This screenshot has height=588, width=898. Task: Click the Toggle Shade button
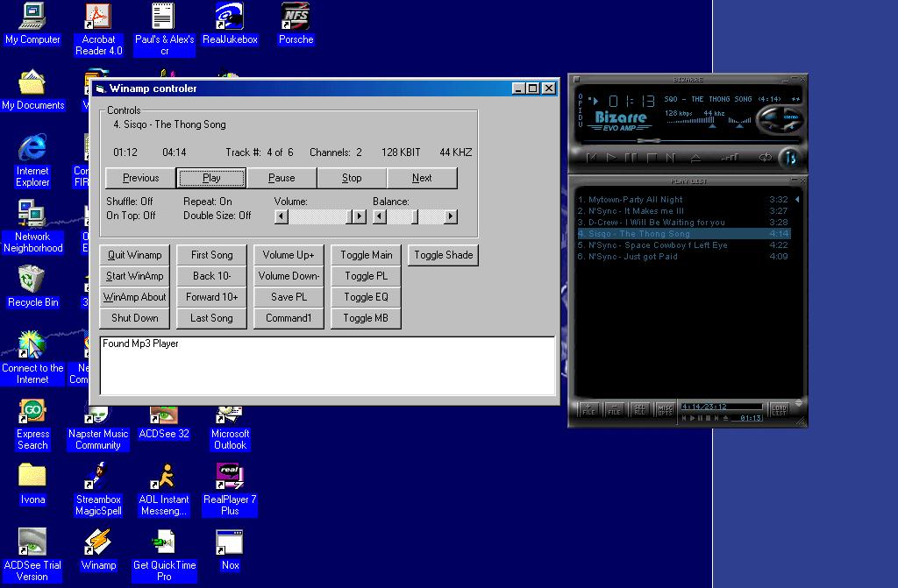click(x=443, y=255)
